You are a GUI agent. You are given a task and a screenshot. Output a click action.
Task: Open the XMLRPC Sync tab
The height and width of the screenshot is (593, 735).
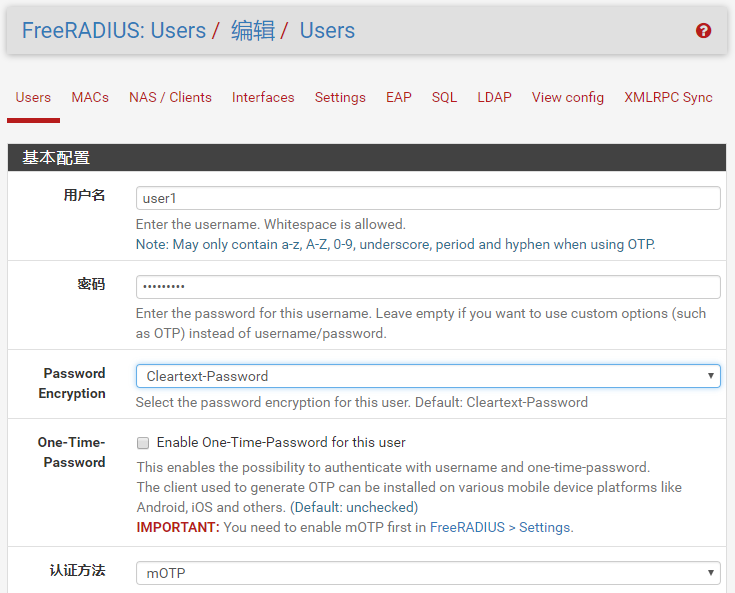click(668, 97)
